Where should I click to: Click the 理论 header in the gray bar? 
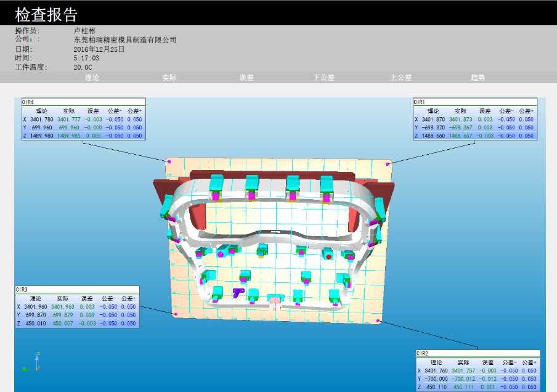tap(92, 78)
